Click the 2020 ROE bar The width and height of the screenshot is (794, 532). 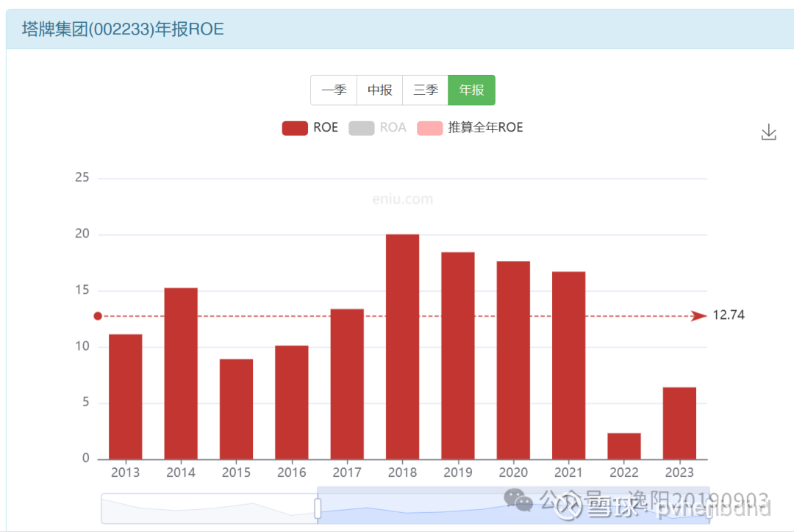pos(513,360)
